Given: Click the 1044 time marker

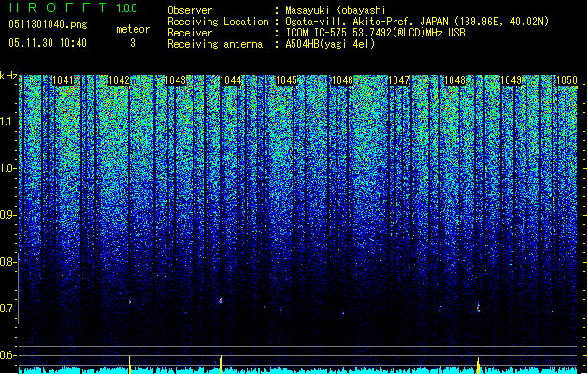Looking at the screenshot, I should [x=231, y=80].
